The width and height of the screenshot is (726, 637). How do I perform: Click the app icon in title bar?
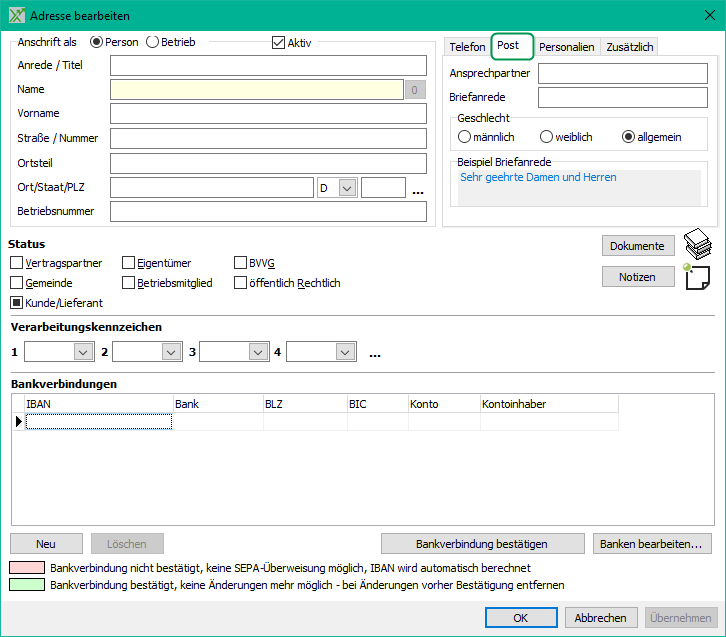click(15, 16)
